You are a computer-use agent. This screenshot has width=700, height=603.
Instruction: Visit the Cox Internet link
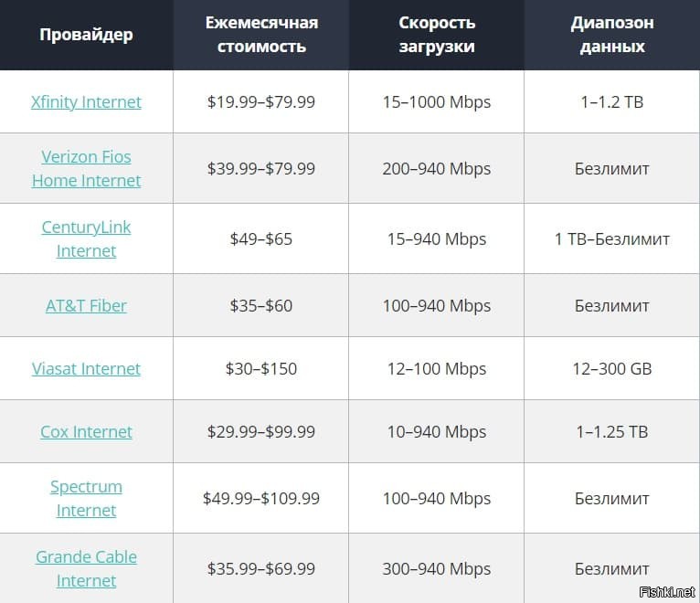point(86,431)
